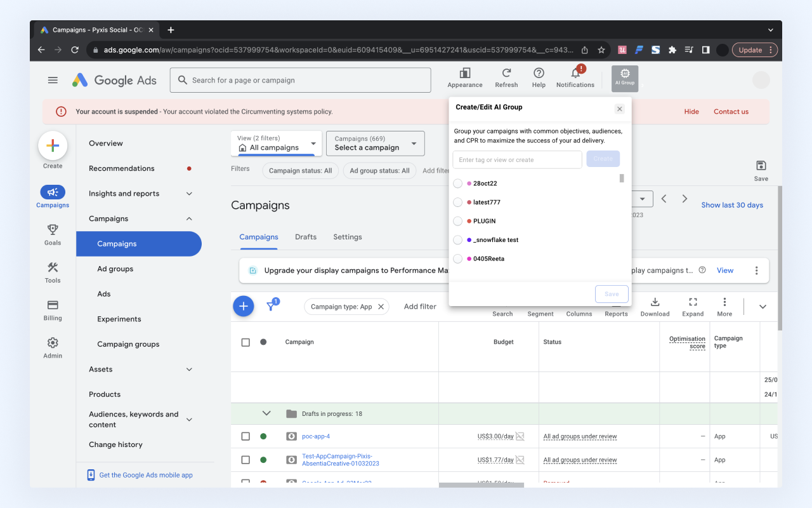Open the Appearance settings icon

pyautogui.click(x=465, y=74)
